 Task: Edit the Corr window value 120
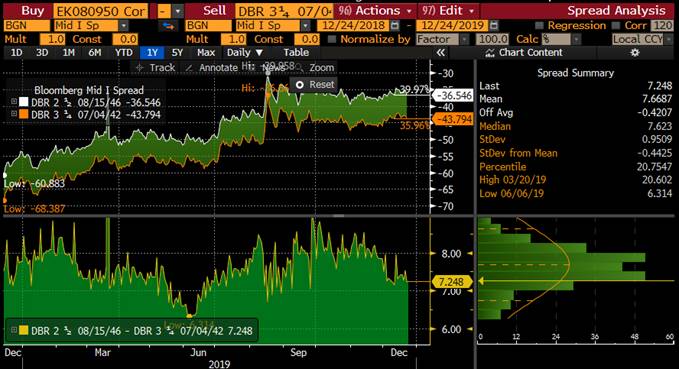coord(663,26)
